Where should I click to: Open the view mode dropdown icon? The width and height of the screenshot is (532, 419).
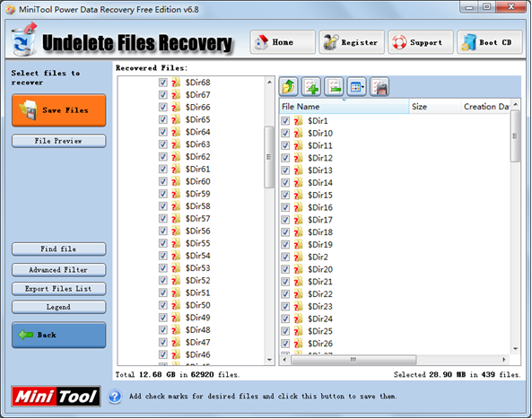click(356, 87)
